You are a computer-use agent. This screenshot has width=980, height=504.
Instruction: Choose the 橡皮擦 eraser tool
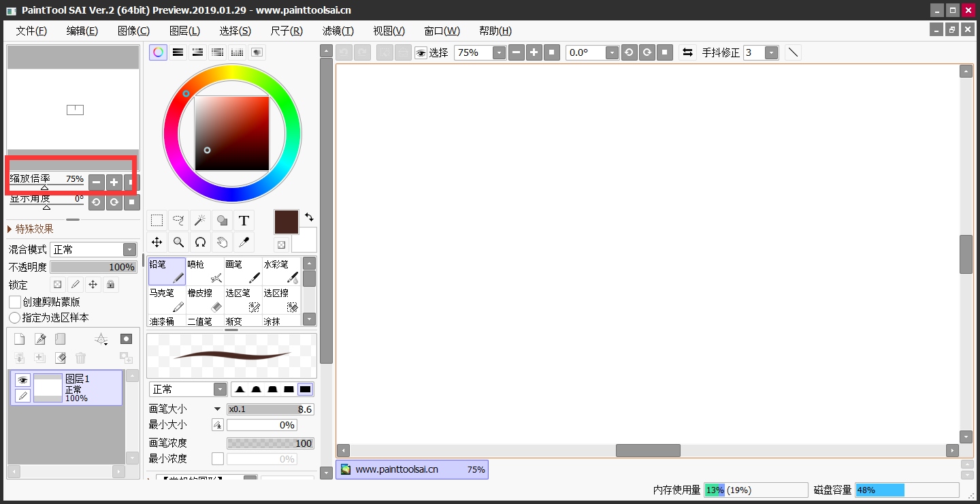(205, 300)
